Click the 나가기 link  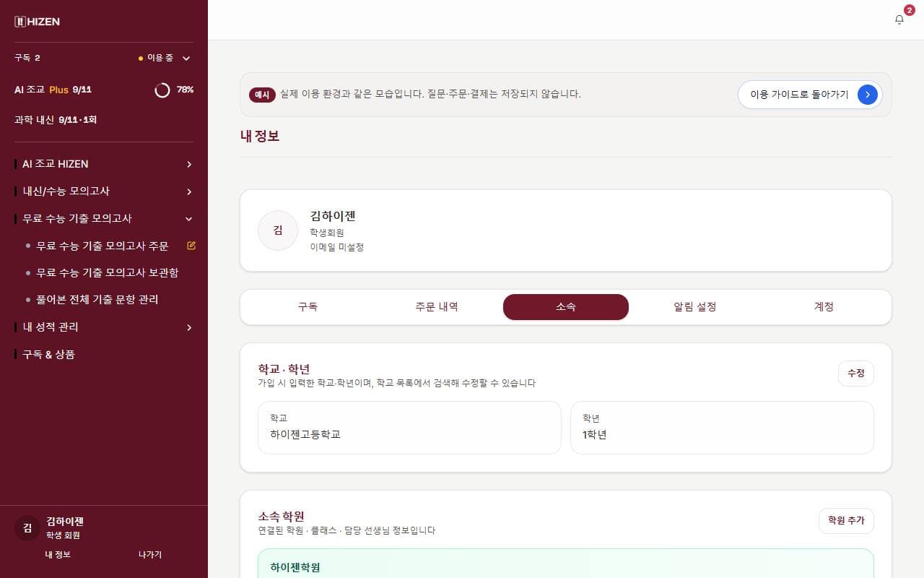tap(150, 555)
